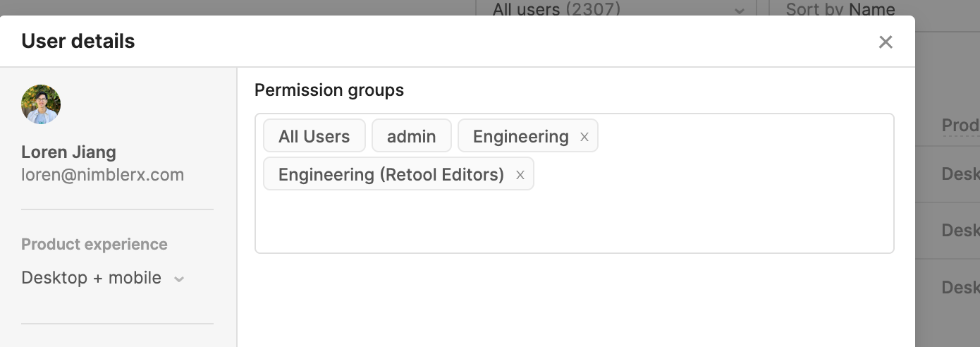Close the User details dialog
This screenshot has height=347, width=980.
pyautogui.click(x=886, y=42)
